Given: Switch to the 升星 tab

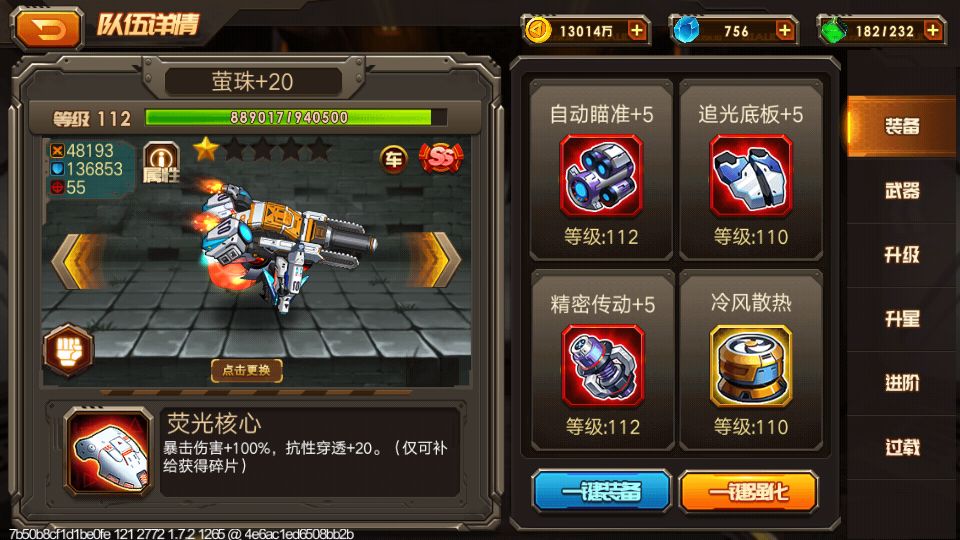Looking at the screenshot, I should [x=902, y=319].
